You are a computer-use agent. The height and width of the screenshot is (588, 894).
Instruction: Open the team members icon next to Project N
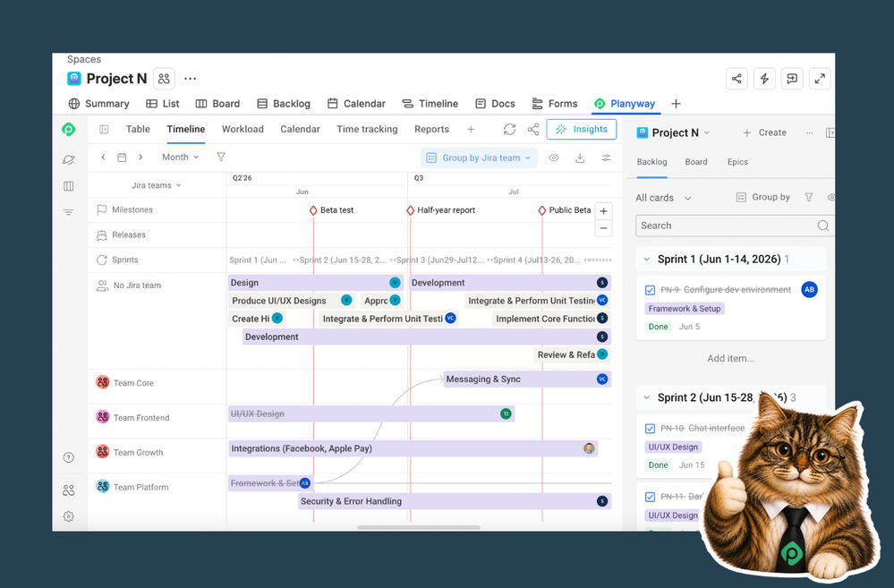[164, 79]
